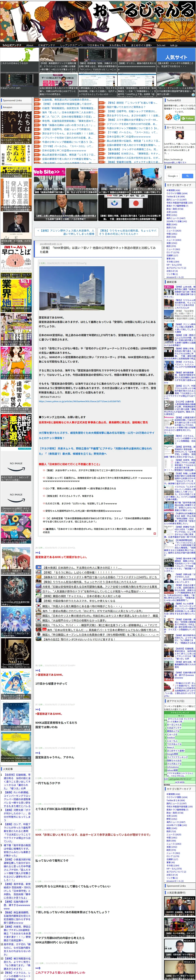
Task: Open the About menu item
Action: pyautogui.click(x=30, y=45)
